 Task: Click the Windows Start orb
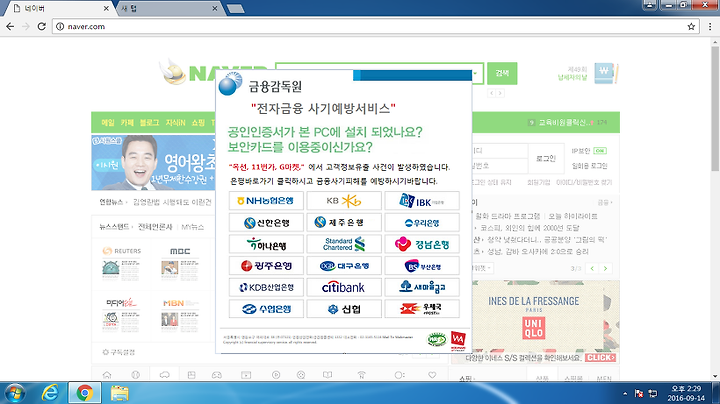point(15,393)
